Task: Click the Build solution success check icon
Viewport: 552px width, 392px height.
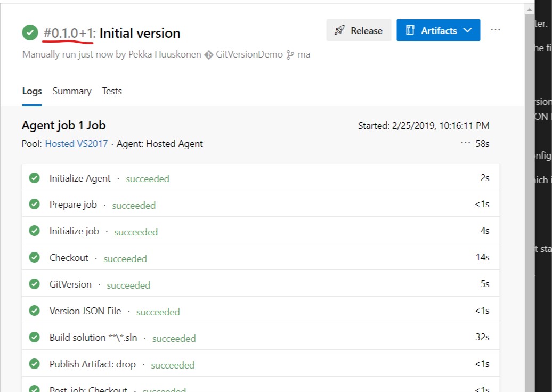Action: [x=34, y=337]
